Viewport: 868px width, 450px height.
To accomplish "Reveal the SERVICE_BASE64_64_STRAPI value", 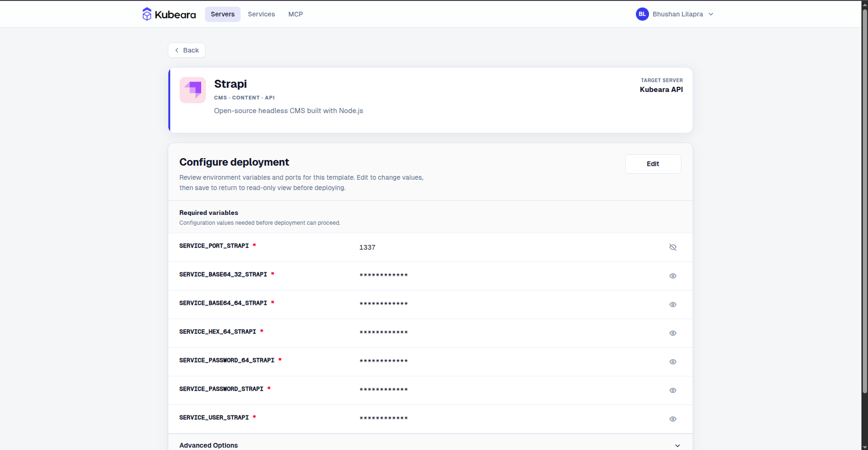I will (x=673, y=305).
